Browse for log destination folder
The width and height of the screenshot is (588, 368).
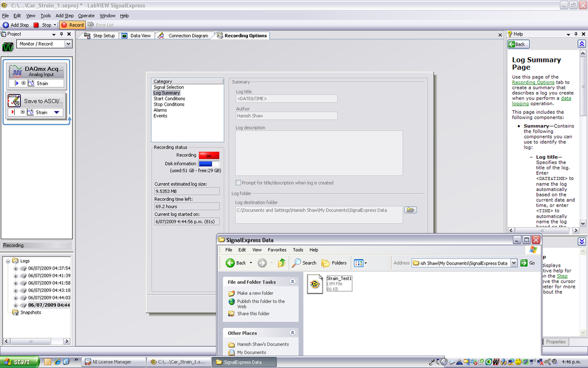(x=410, y=210)
